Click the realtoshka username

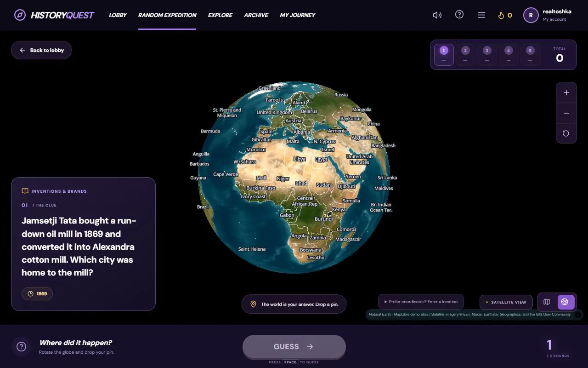coord(557,11)
